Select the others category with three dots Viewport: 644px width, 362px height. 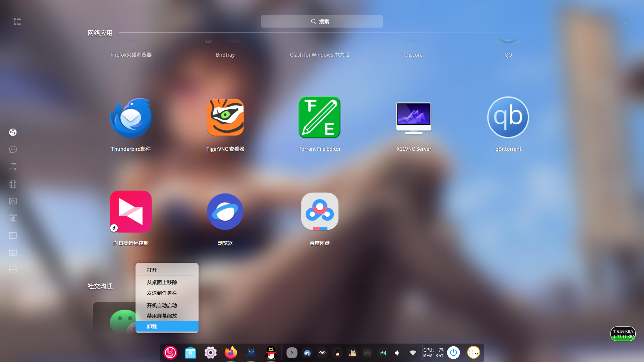(x=13, y=269)
